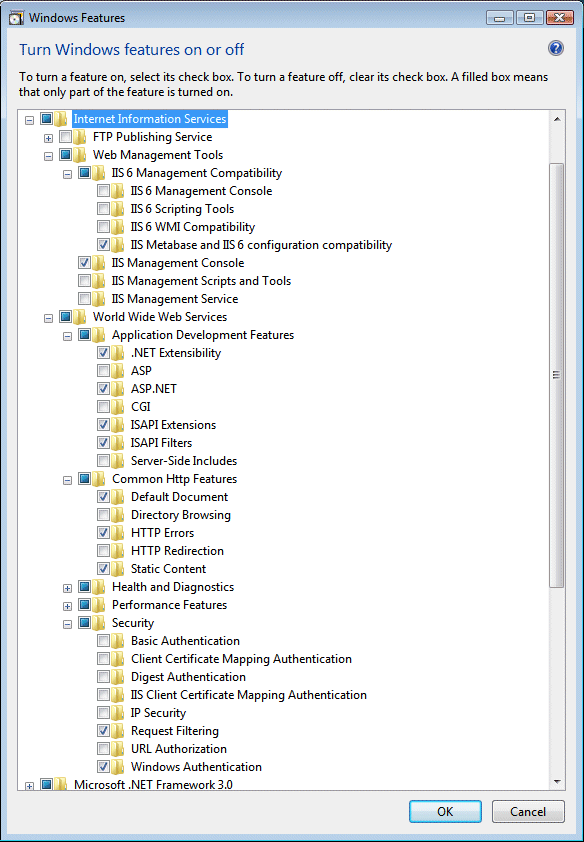Expand the Health and Diagnostics node

click(x=67, y=588)
